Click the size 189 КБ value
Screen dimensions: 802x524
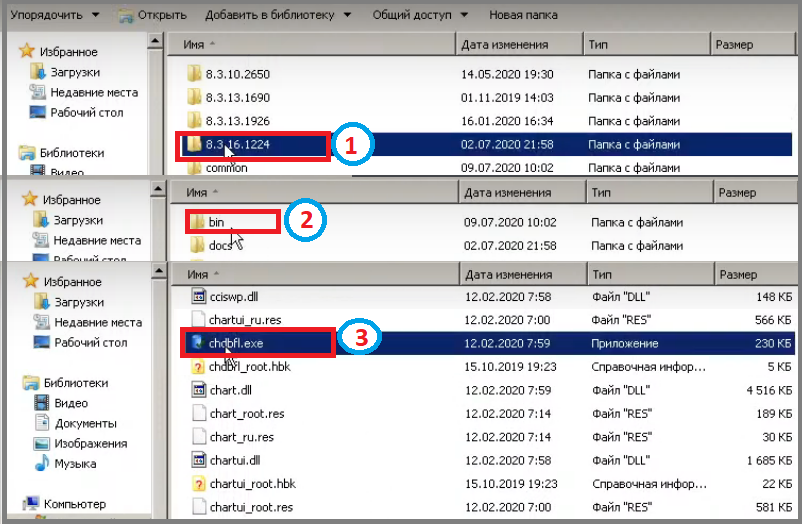click(774, 413)
